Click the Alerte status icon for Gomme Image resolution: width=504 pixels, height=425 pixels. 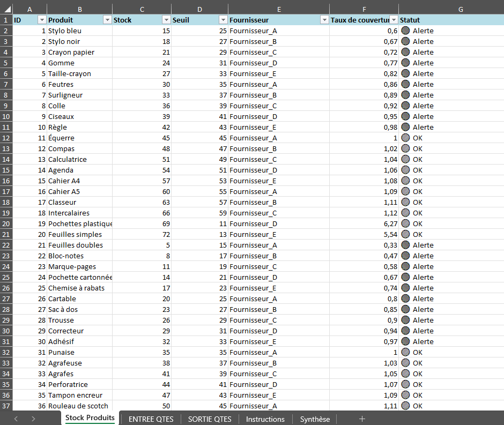(x=406, y=63)
